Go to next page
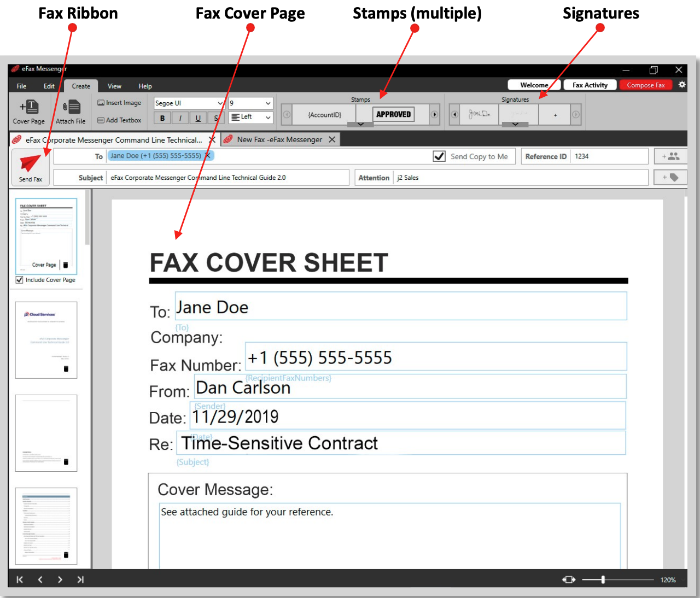 pyautogui.click(x=60, y=579)
